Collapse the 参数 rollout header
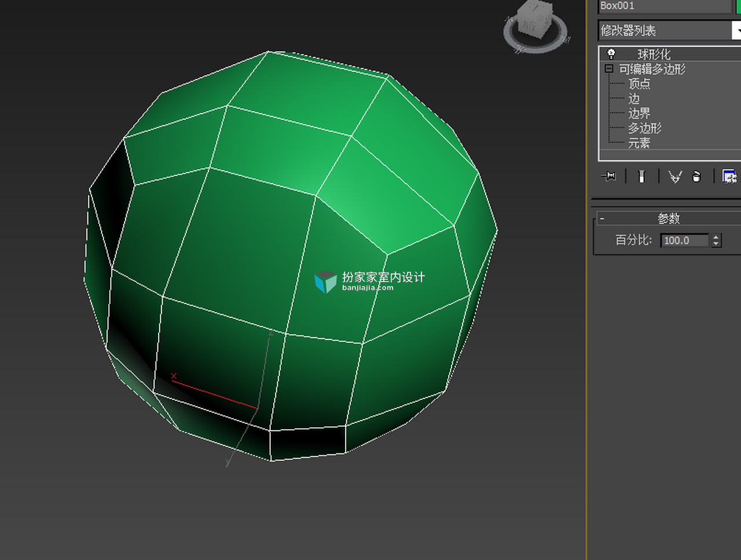 [668, 218]
